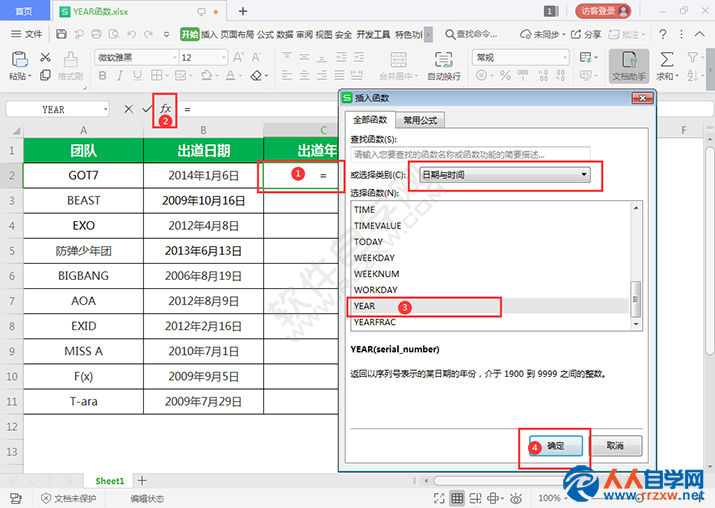Open the fill color picker
Screen dimensions: 715x508
click(x=209, y=75)
